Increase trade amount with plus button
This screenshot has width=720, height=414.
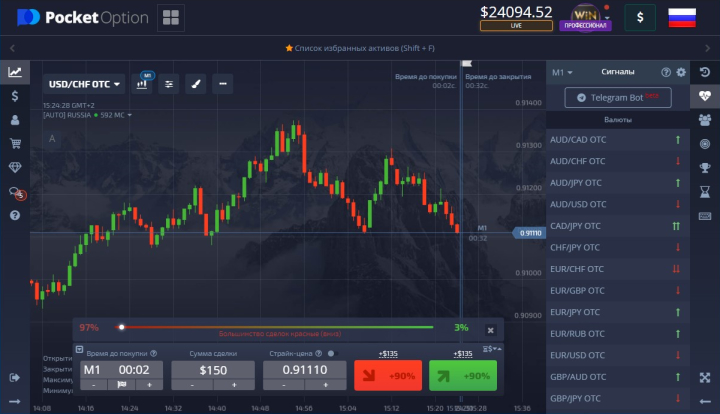pos(234,384)
